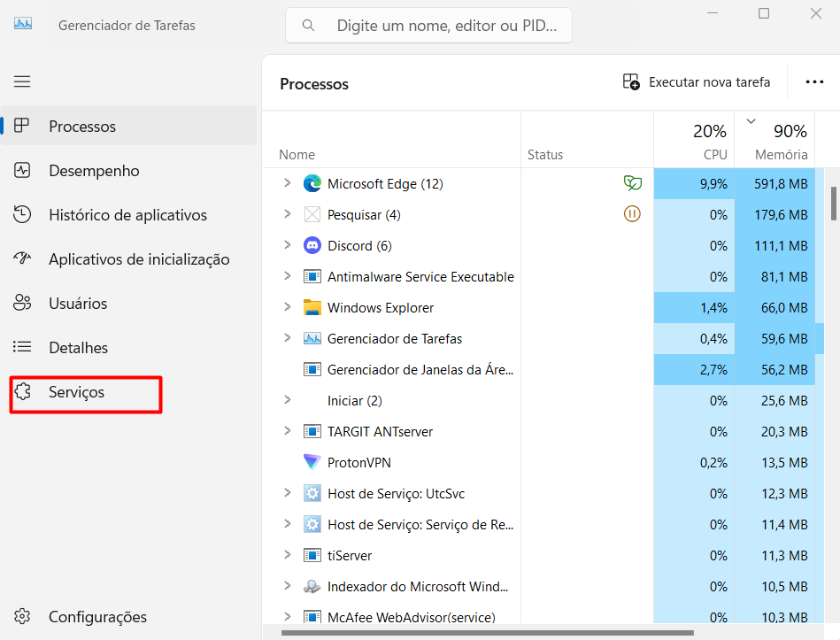Click the Configurações gear icon
The width and height of the screenshot is (840, 640).
[22, 616]
